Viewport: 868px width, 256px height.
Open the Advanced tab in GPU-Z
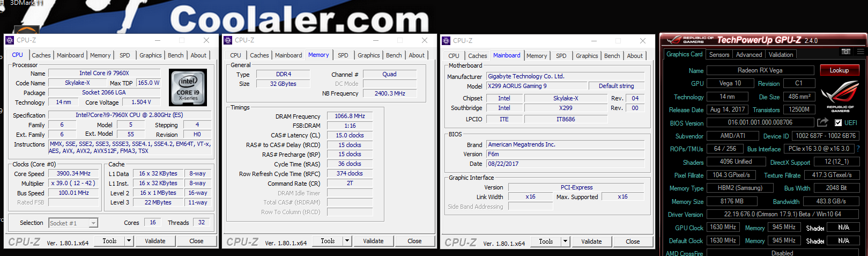[749, 55]
